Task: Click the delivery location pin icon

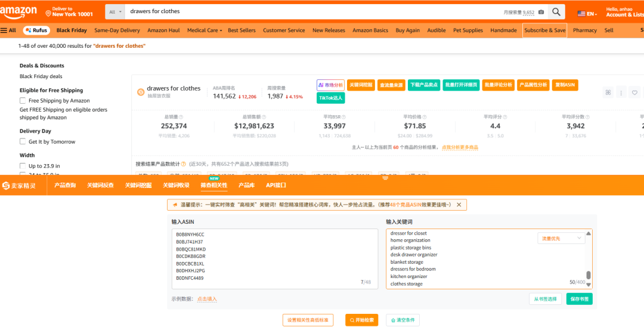Action: 48,14
